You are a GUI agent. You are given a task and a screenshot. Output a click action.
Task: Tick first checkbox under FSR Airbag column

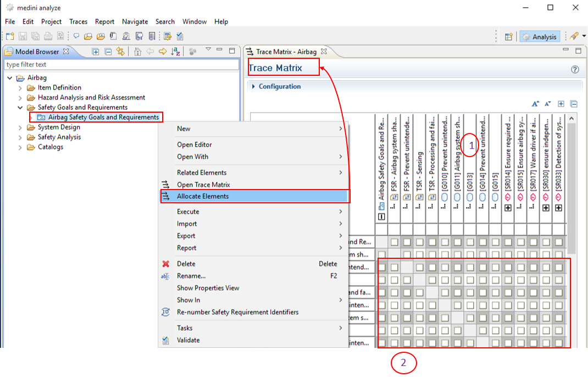[x=394, y=242]
